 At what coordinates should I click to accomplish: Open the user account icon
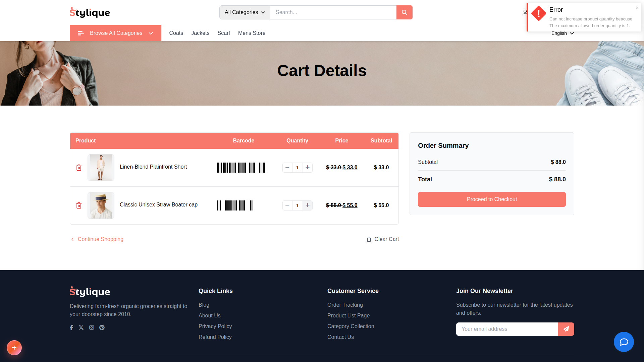coord(525,12)
